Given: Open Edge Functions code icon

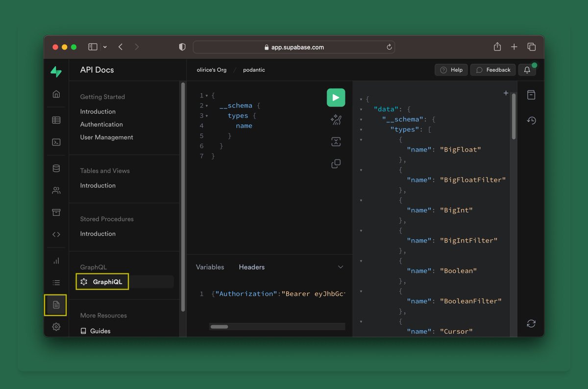Looking at the screenshot, I should tap(56, 234).
